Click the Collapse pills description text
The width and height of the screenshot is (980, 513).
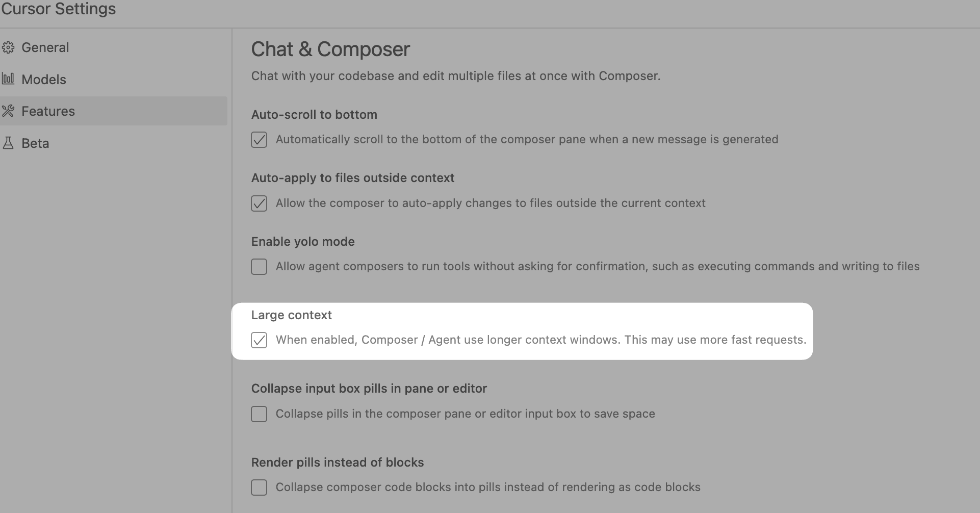point(465,414)
